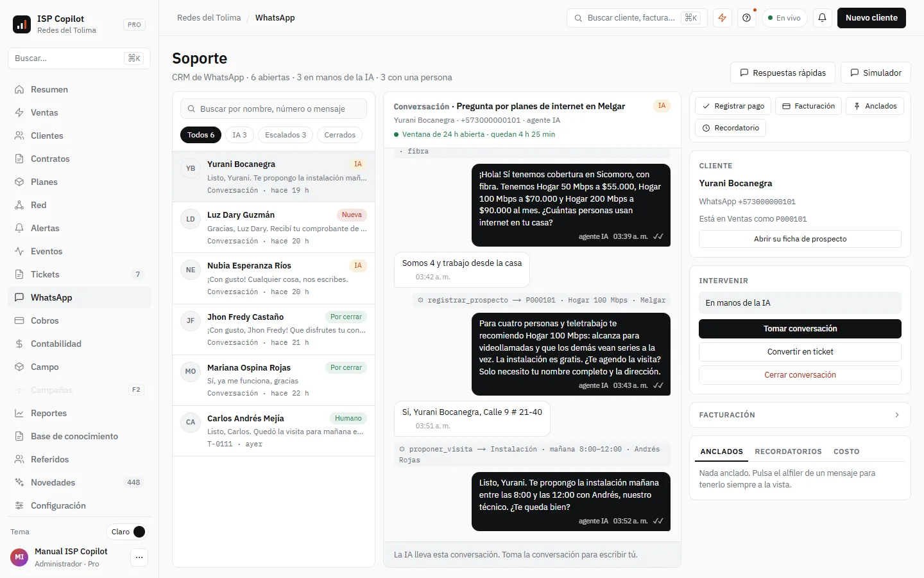This screenshot has width=924, height=578.
Task: Open Luz Dary Guzmán conversation
Action: pyautogui.click(x=273, y=227)
